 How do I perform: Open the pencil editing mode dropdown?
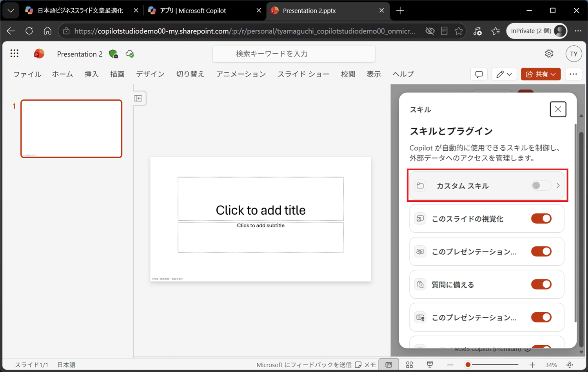click(x=504, y=74)
